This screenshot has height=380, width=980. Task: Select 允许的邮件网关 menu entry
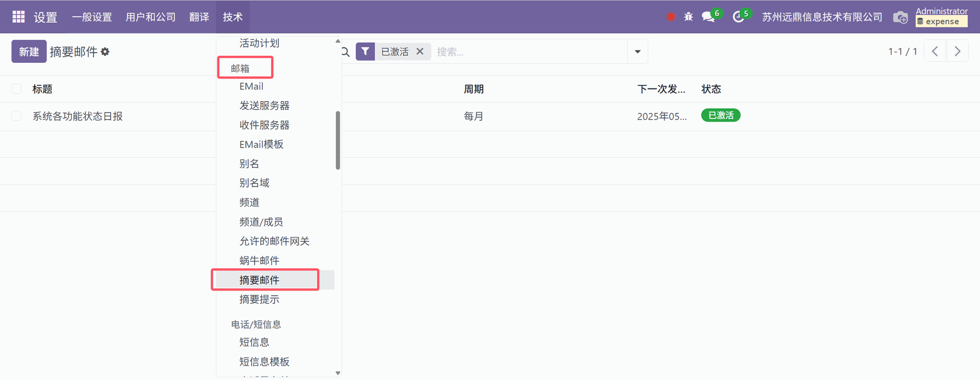click(274, 241)
